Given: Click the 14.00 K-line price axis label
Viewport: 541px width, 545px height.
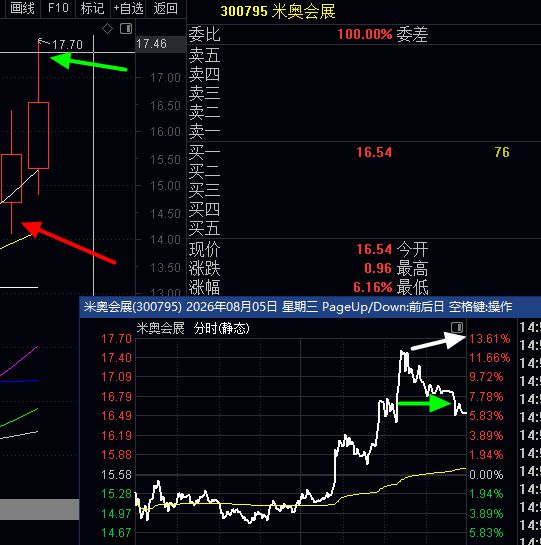Looking at the screenshot, I should click(165, 240).
